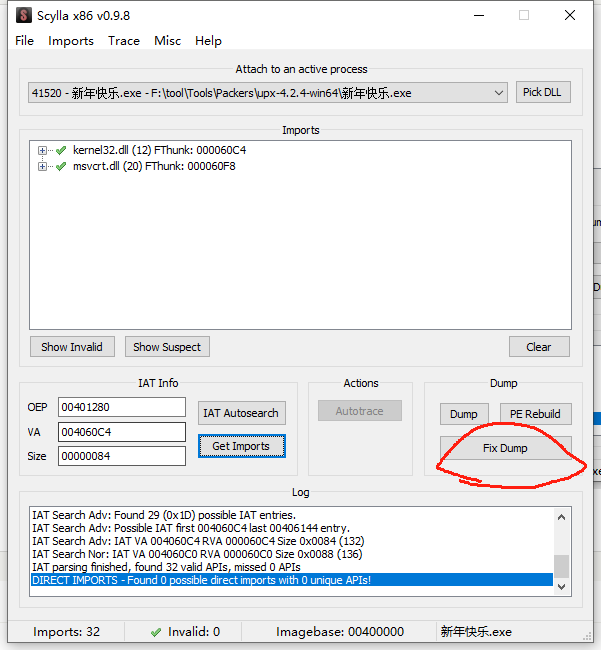Click the Pick DLL button
The image size is (601, 650).
pyautogui.click(x=543, y=92)
